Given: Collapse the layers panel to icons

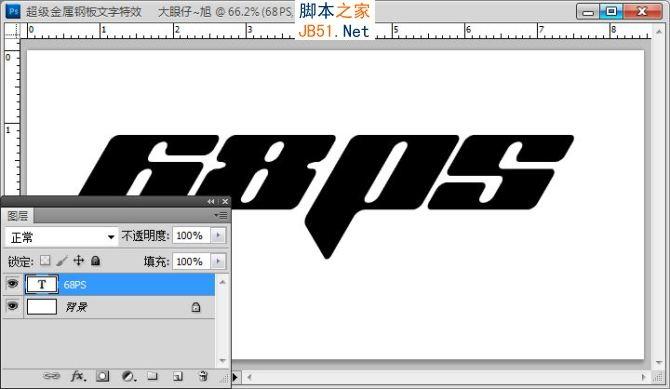Looking at the screenshot, I should [211, 201].
